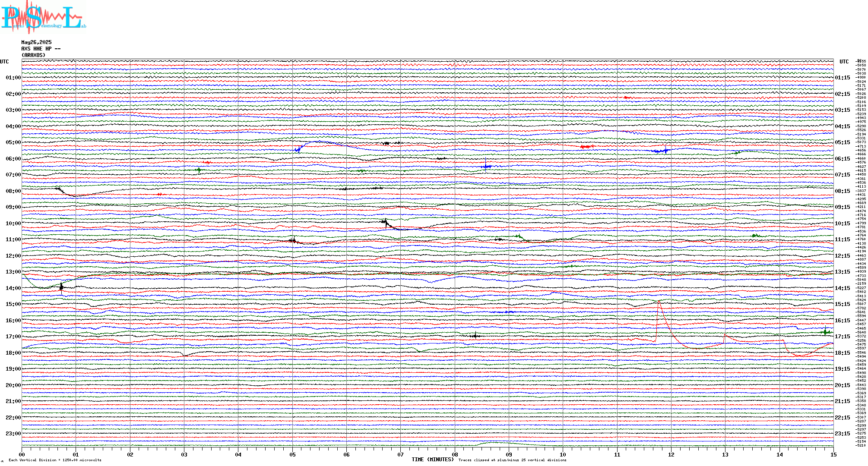The height and width of the screenshot is (466, 868).
Task: Click the station name (ARAXOS)
Action: click(x=33, y=55)
